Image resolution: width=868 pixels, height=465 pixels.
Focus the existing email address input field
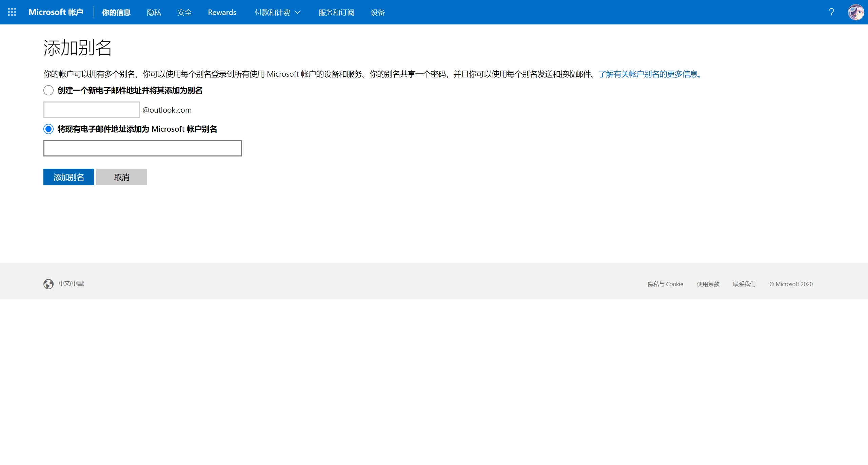[x=142, y=148]
